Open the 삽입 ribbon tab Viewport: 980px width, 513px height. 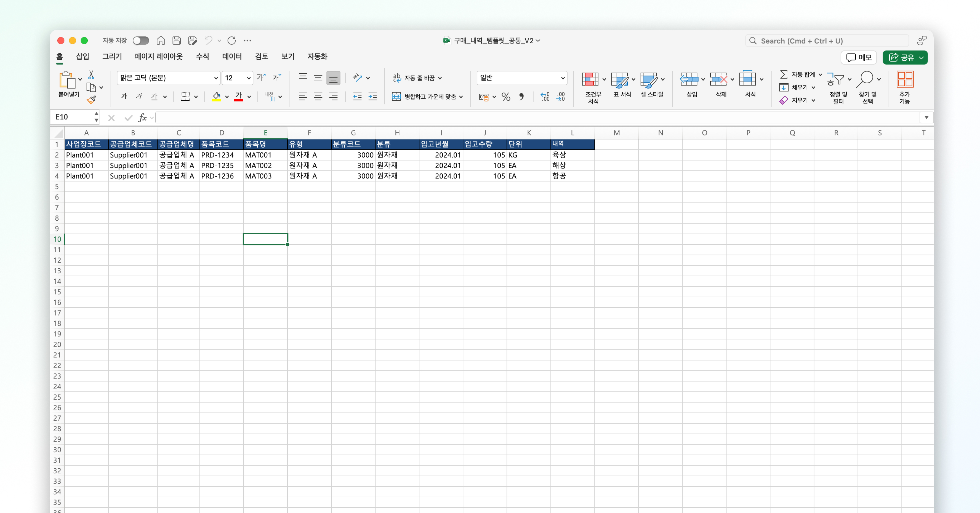(82, 56)
